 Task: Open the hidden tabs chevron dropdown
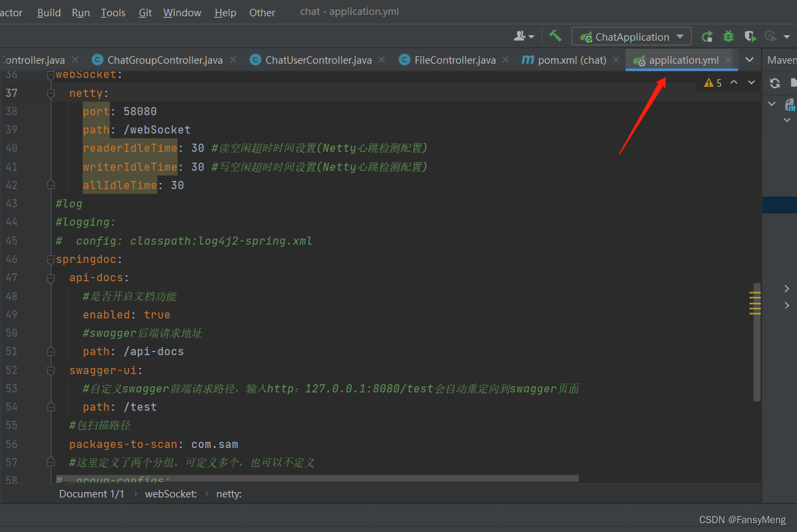750,60
